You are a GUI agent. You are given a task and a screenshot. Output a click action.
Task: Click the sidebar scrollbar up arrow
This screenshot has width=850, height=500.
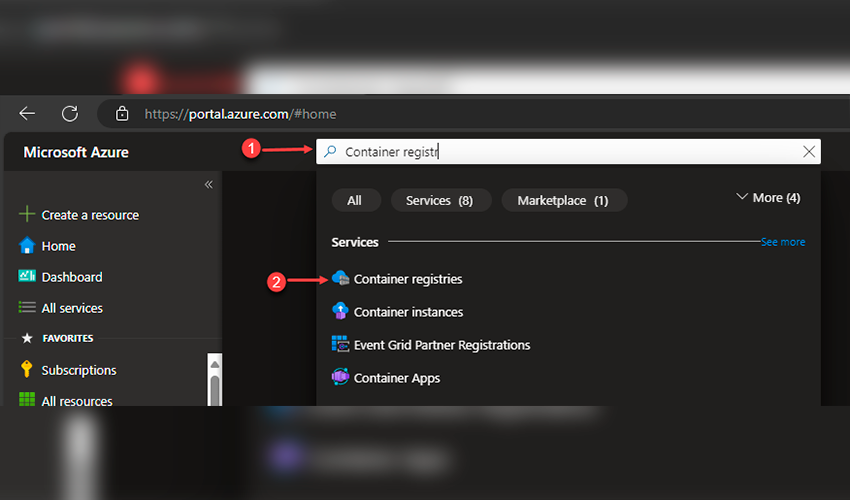click(215, 364)
